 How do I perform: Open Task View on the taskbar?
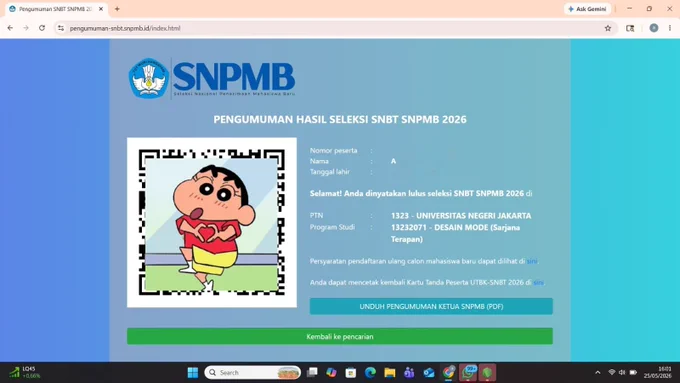312,373
